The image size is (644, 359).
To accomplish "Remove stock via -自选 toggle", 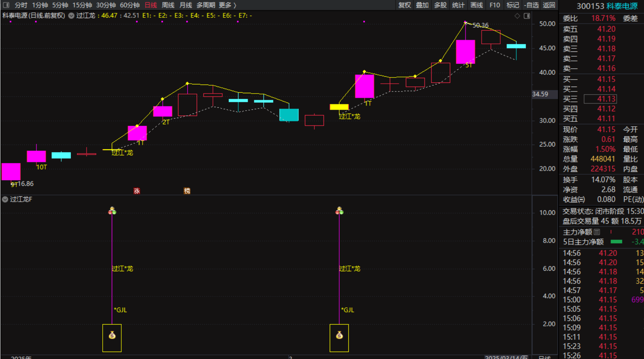I will pos(531,5).
